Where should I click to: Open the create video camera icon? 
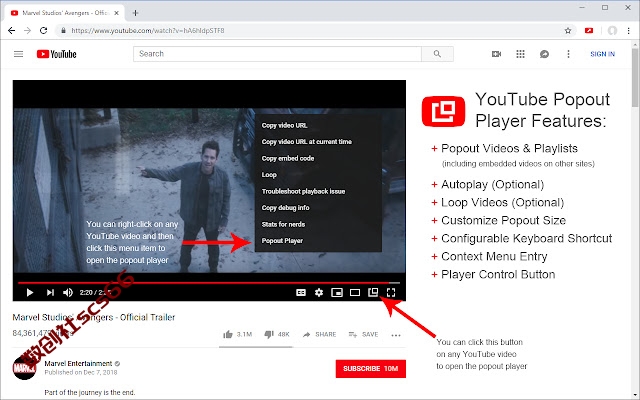coord(496,54)
